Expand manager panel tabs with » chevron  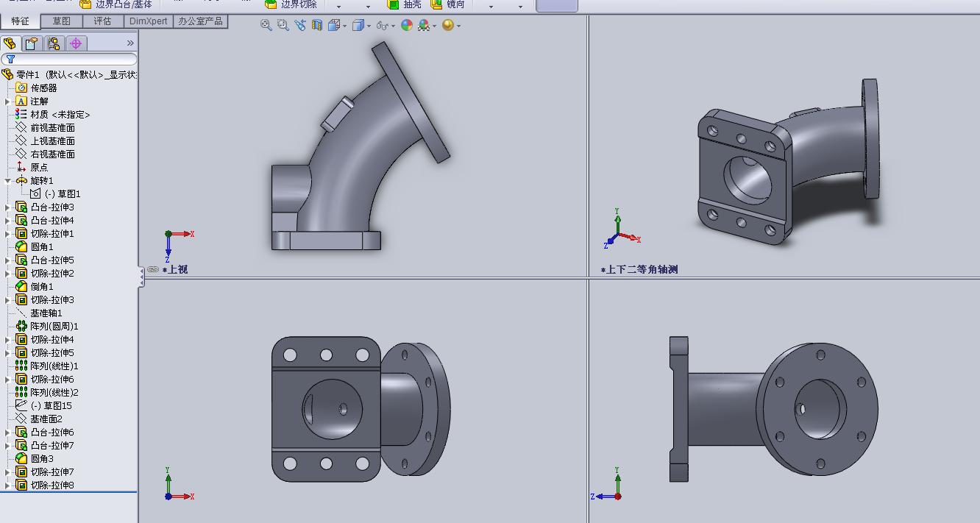click(130, 43)
